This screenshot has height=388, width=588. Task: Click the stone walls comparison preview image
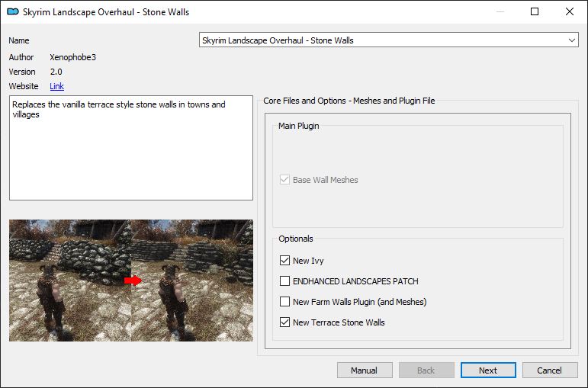click(131, 281)
